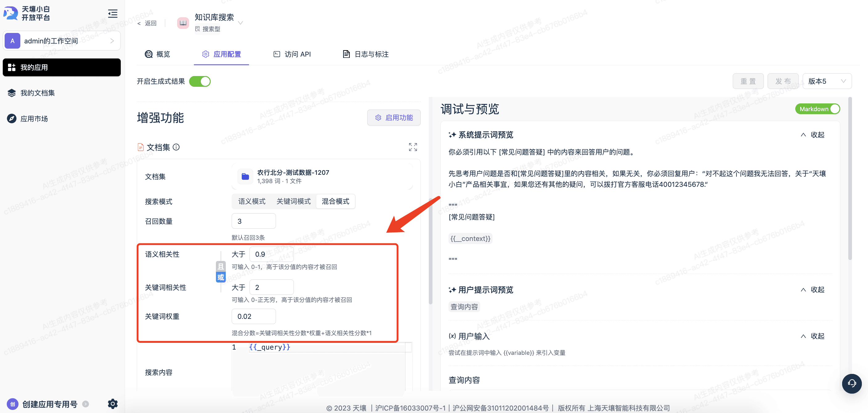Click the expand fullscreen icon beside 文档集

pos(413,147)
